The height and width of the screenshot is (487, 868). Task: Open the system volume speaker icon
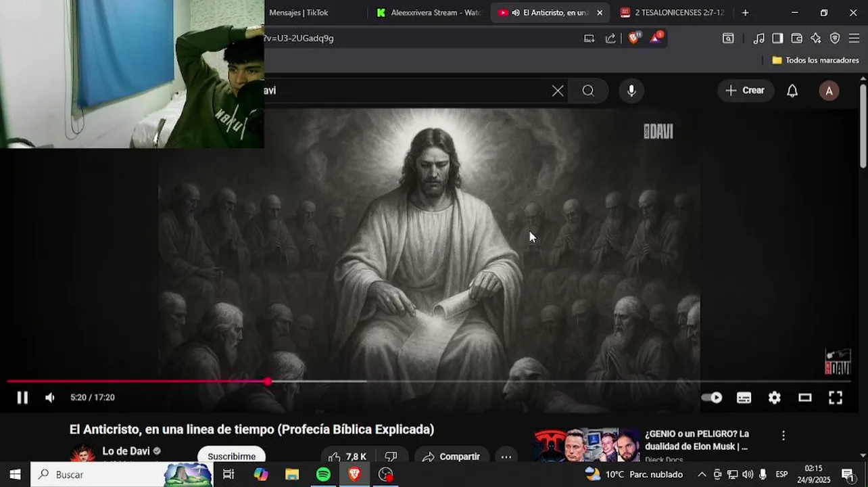748,474
